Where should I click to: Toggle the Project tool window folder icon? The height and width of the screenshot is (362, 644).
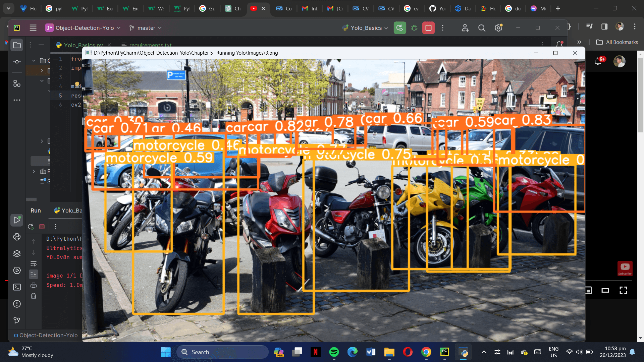(x=17, y=45)
